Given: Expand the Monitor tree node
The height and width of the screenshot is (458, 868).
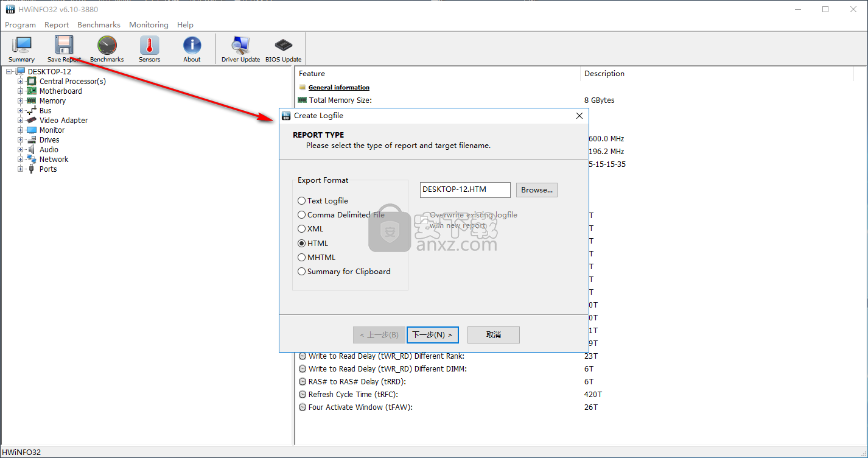Looking at the screenshot, I should (21, 130).
